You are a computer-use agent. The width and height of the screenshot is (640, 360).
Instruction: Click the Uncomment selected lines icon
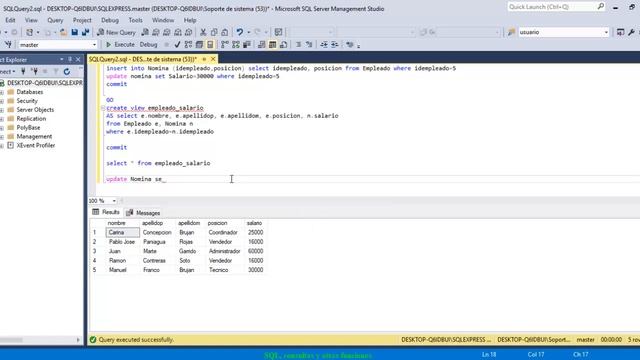(309, 44)
